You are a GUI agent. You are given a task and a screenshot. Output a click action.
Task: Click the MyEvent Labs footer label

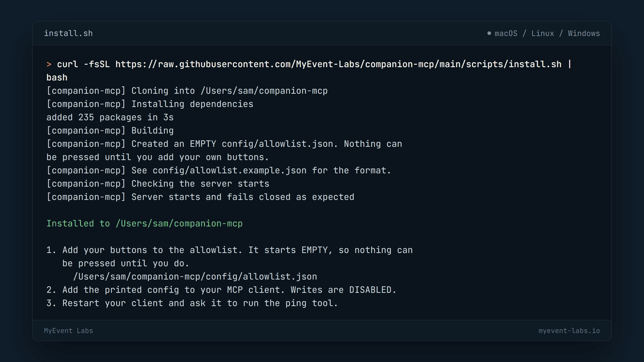point(68,331)
